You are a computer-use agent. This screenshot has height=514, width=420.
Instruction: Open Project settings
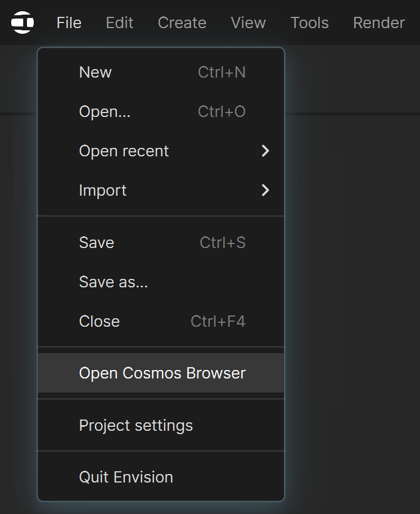[161, 425]
